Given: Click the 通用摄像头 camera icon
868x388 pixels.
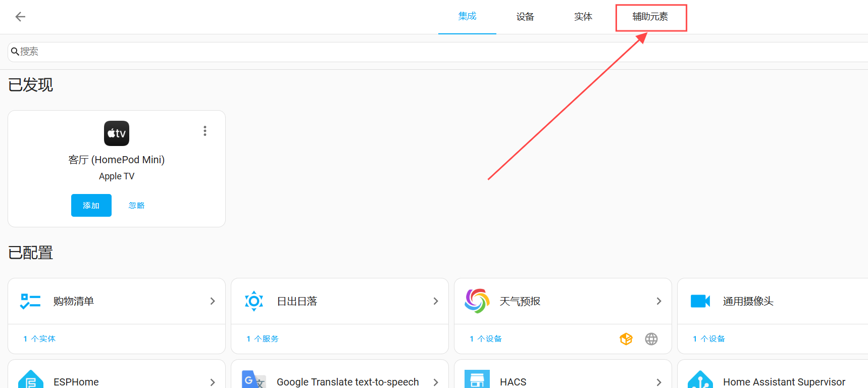Looking at the screenshot, I should [700, 301].
